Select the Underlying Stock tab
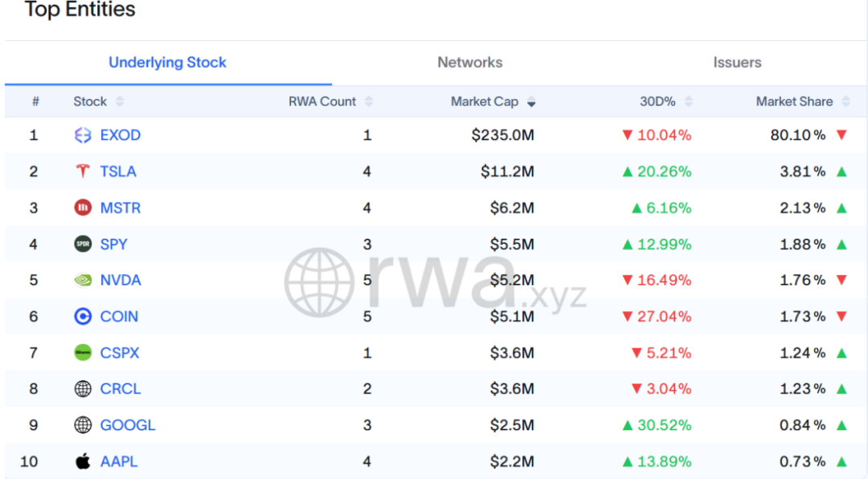Viewport: 868px width, 479px height. click(168, 63)
